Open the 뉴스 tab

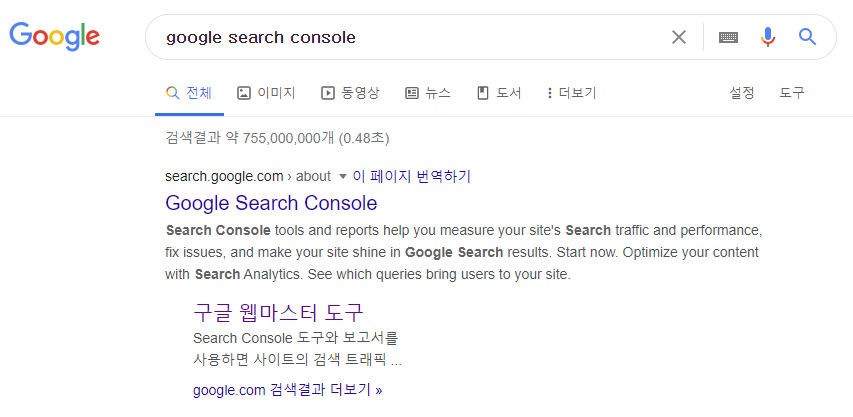coord(428,93)
